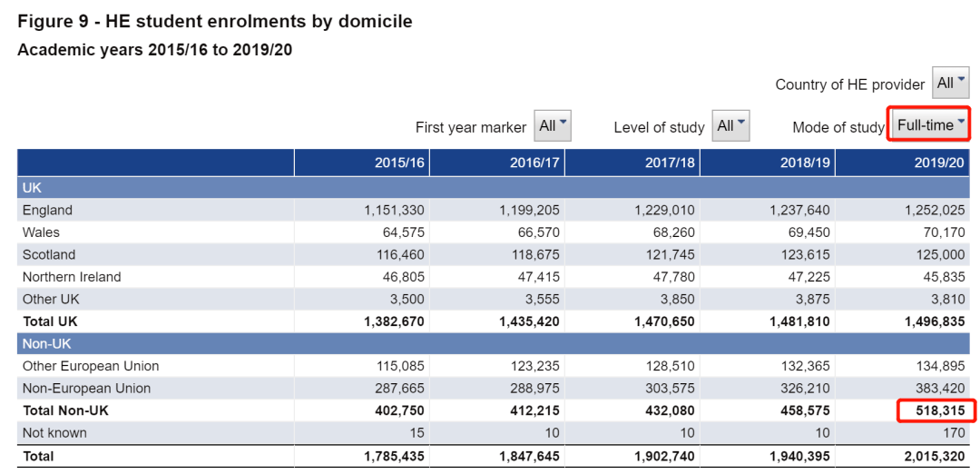Click the 2019/20 column header

903,163
